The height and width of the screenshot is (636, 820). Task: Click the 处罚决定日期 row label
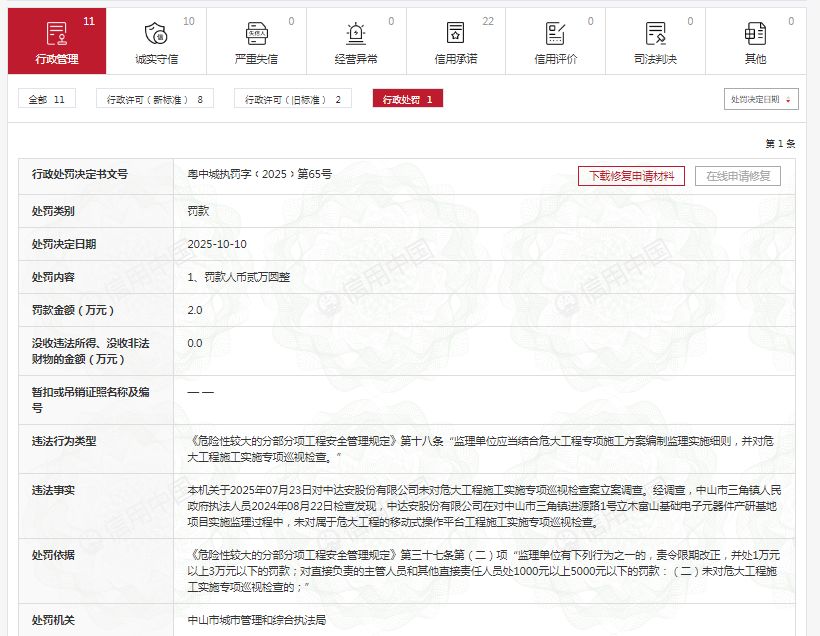[64, 244]
